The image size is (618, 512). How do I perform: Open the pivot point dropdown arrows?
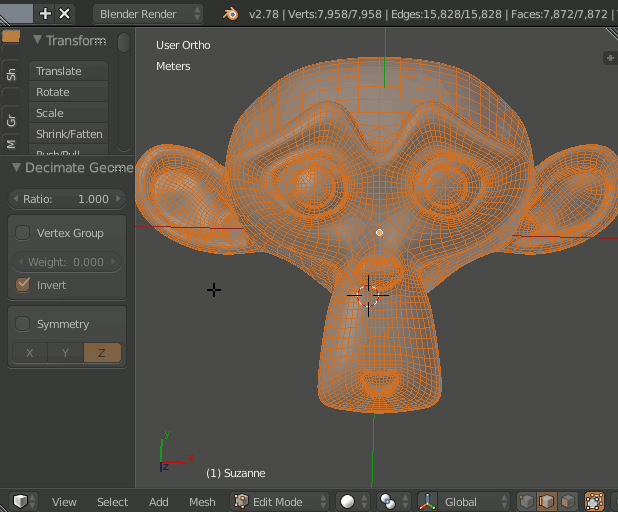(x=405, y=501)
